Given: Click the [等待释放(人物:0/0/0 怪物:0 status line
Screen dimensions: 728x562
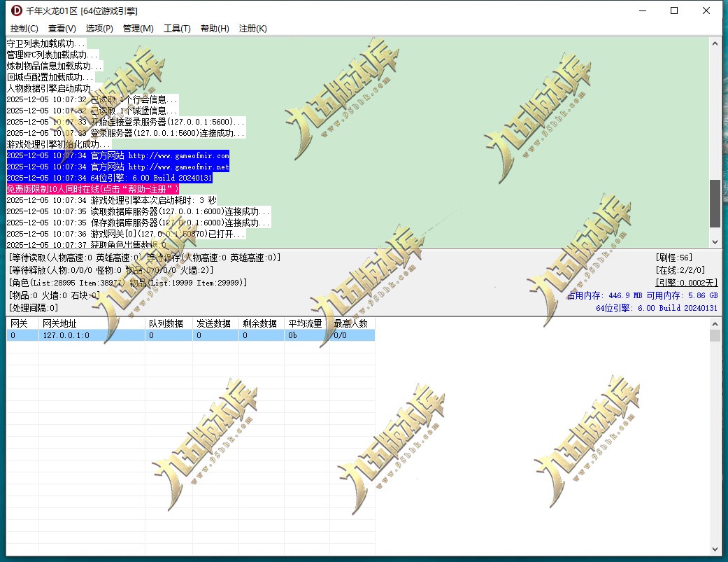Looking at the screenshot, I should click(111, 270).
